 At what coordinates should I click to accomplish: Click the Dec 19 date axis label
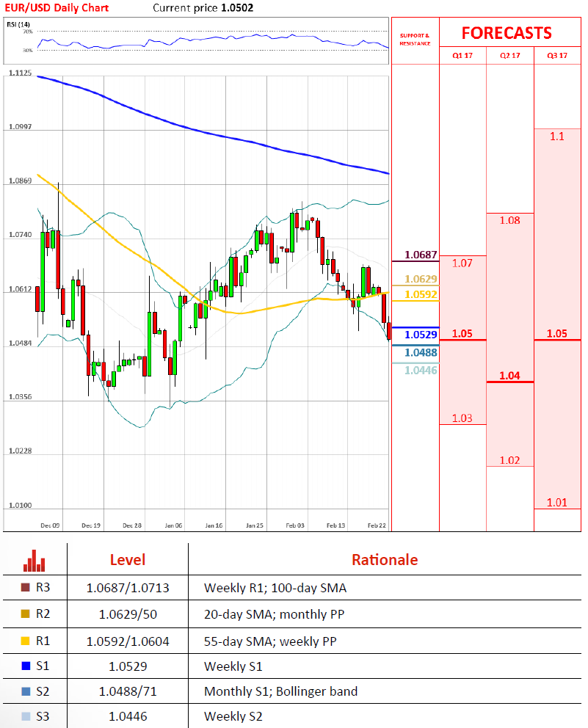[x=91, y=525]
